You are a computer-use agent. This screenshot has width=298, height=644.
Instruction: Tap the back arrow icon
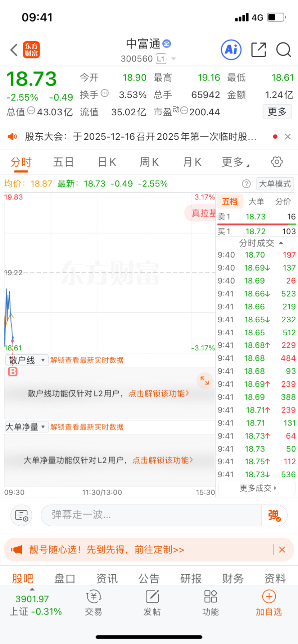pyautogui.click(x=14, y=50)
